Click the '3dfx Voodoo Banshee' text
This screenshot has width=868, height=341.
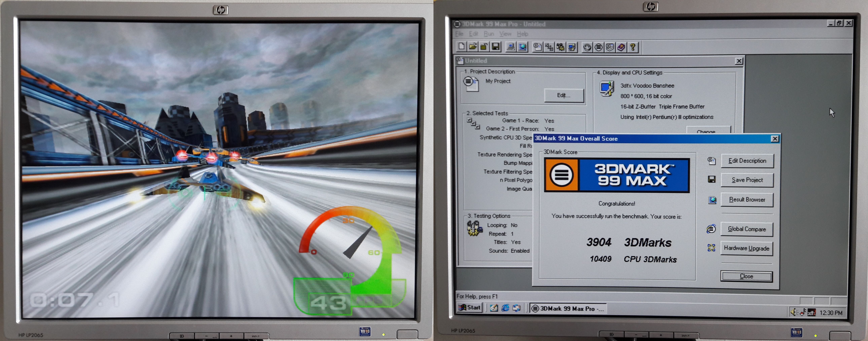pos(647,86)
